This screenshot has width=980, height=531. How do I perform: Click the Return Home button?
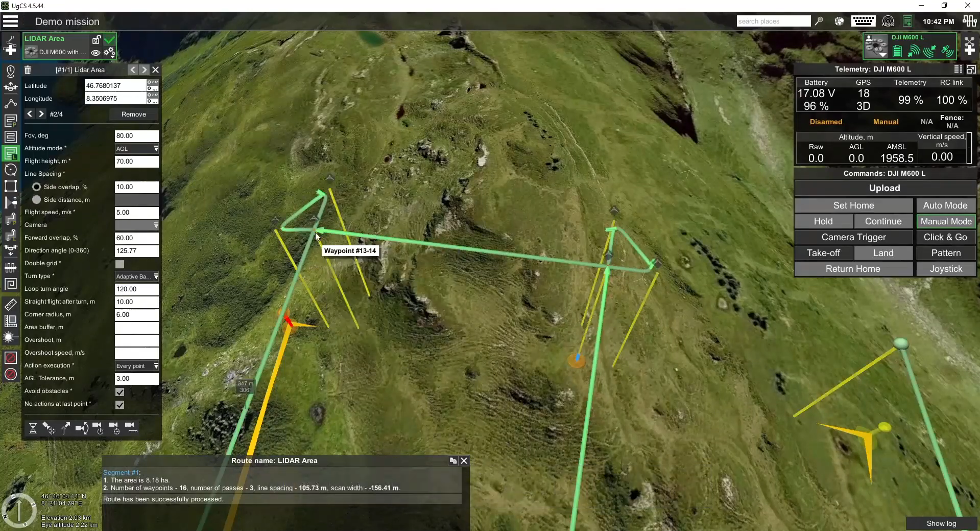pos(853,269)
